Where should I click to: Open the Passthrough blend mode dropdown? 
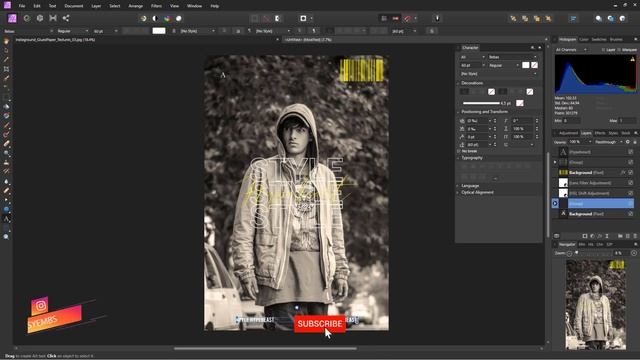tap(609, 142)
